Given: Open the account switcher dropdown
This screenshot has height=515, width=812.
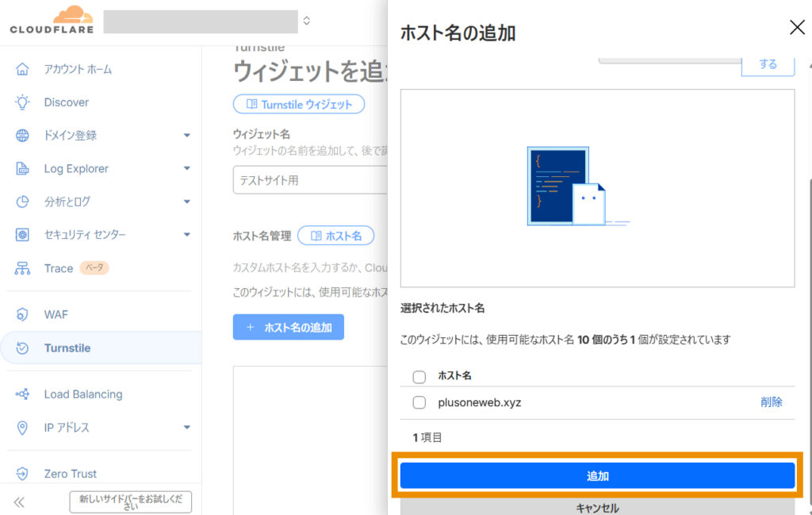Looking at the screenshot, I should coord(306,21).
